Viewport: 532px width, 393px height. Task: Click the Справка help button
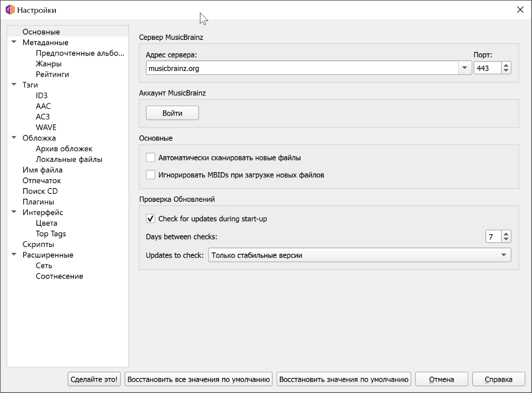coord(499,379)
